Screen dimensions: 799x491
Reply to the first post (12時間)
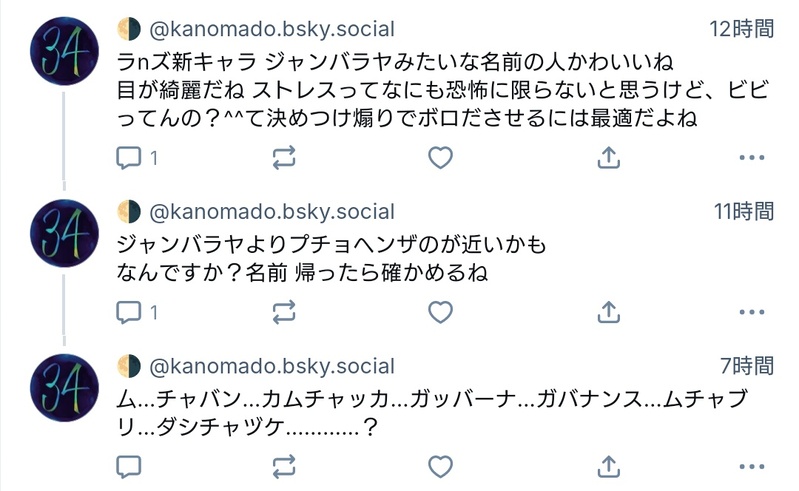[x=129, y=157]
